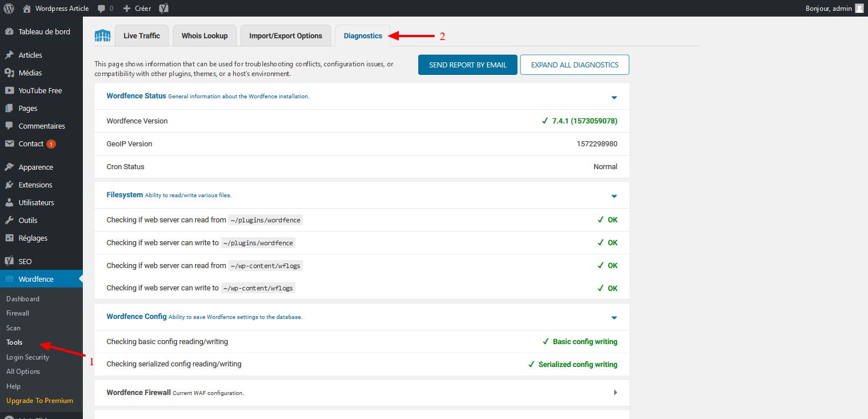Click the GeoIP value 1572298980
This screenshot has height=419, width=868.
597,144
